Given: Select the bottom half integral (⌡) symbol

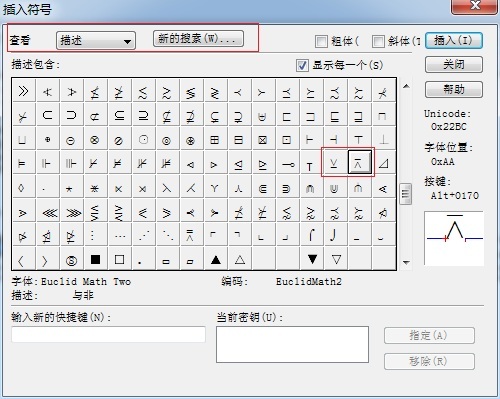Looking at the screenshot, I should pos(335,235).
